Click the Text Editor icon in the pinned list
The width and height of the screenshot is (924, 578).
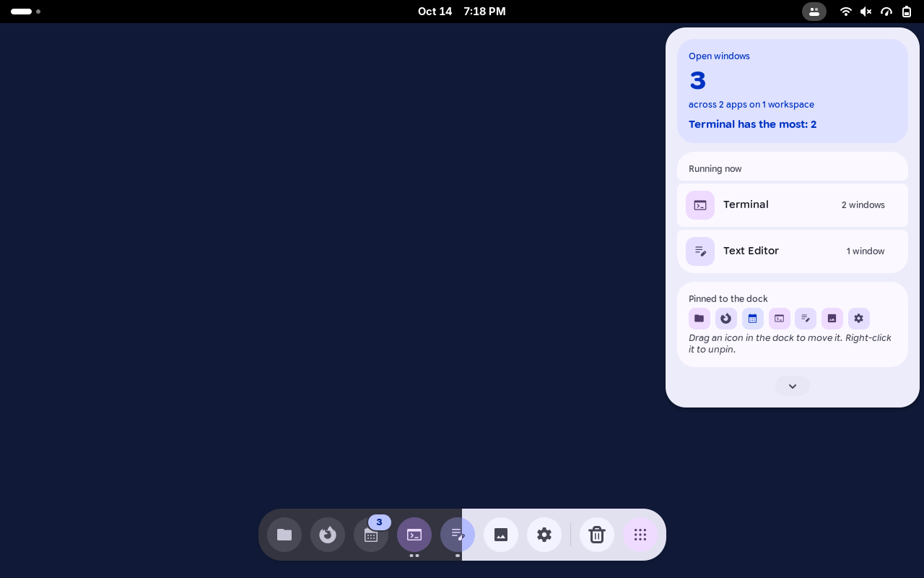pos(806,319)
